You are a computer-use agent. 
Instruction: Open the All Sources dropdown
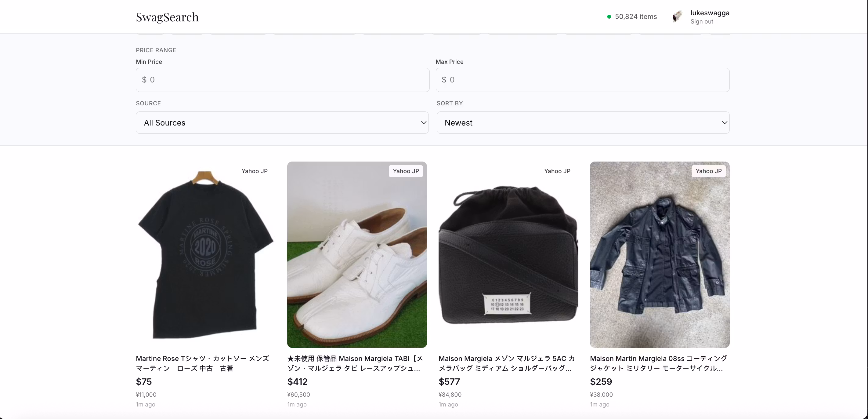[x=282, y=123]
